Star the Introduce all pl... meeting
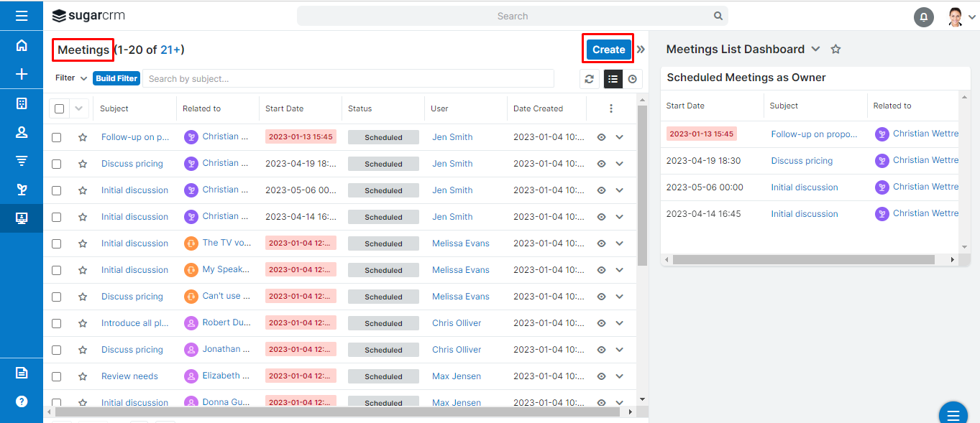 tap(83, 323)
